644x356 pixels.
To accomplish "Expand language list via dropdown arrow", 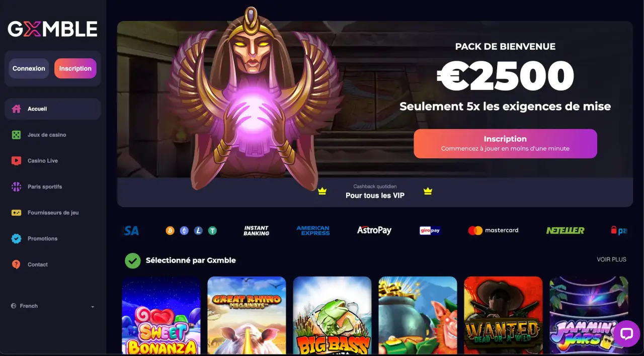I will click(x=93, y=307).
